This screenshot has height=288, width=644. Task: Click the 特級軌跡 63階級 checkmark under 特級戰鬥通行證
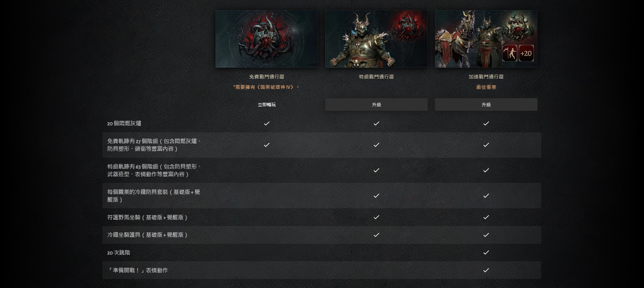[377, 170]
